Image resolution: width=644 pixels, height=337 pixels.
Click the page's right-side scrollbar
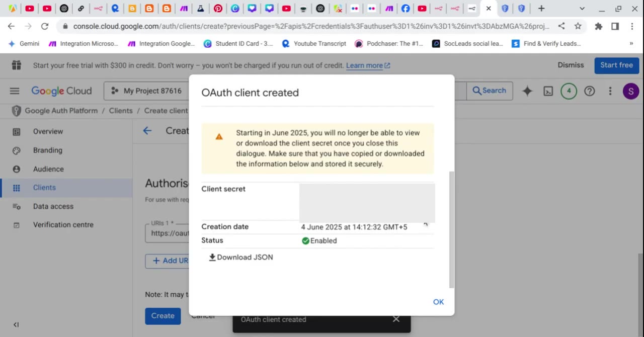[641, 294]
